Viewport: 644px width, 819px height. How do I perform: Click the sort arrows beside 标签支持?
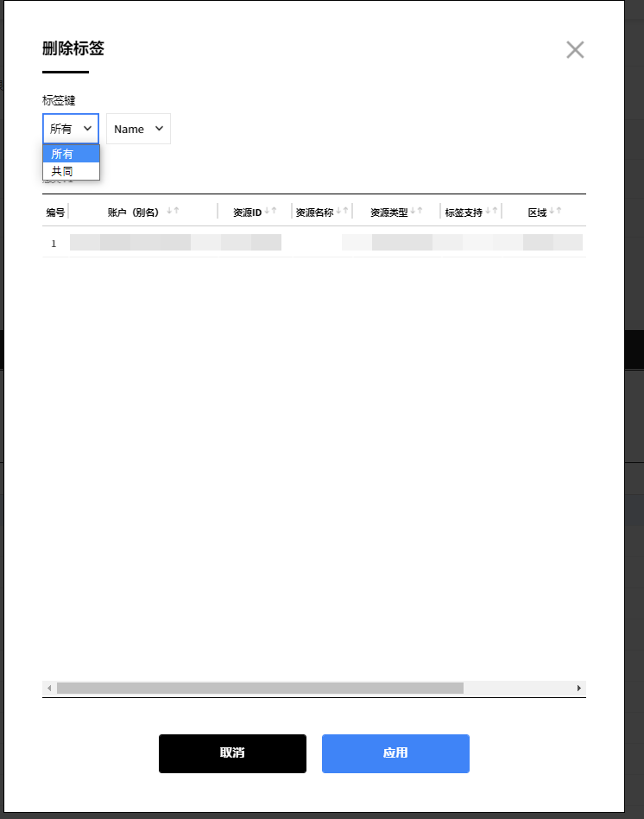point(491,212)
